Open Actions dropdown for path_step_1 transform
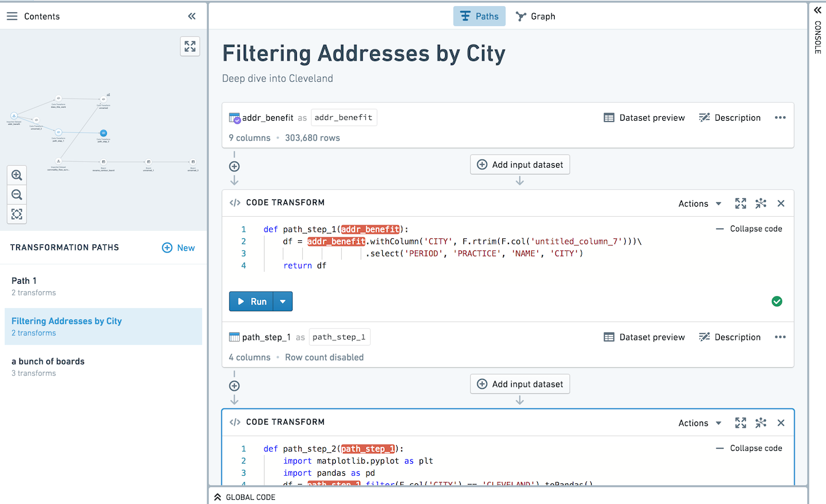The width and height of the screenshot is (826, 504). 700,203
